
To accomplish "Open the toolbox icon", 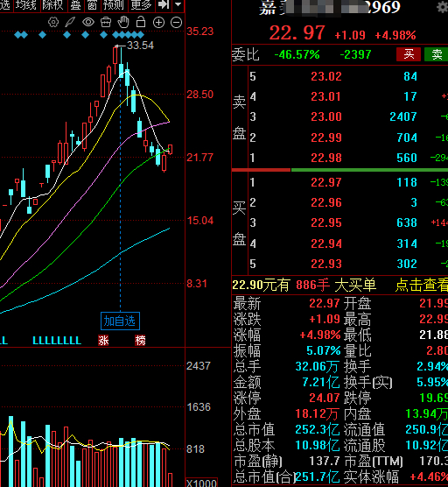I will tap(106, 23).
